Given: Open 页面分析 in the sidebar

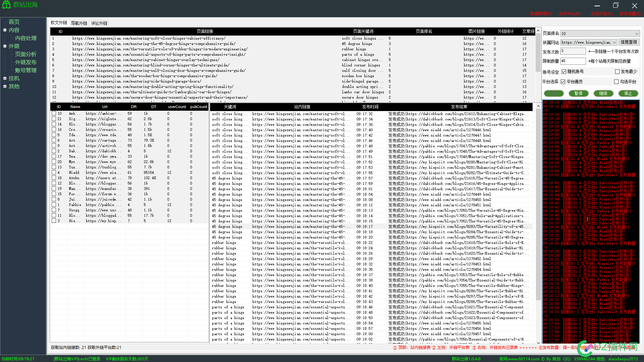Looking at the screenshot, I should pyautogui.click(x=26, y=54).
